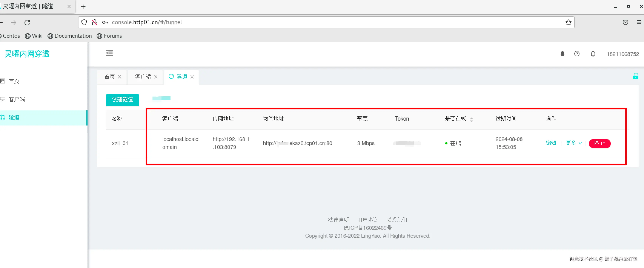Click the outlined bell alert icon
Viewport: 644px width, 268px height.
coord(593,54)
